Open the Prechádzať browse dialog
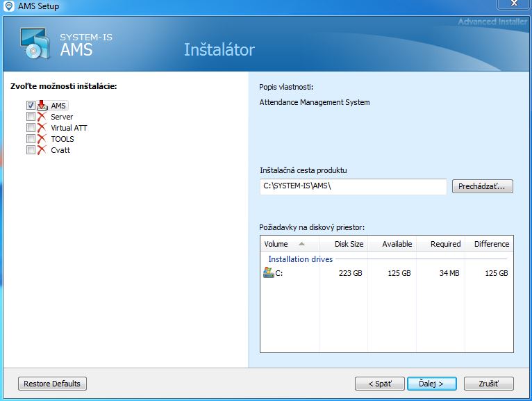Screen dimensions: 532x401 483,186
